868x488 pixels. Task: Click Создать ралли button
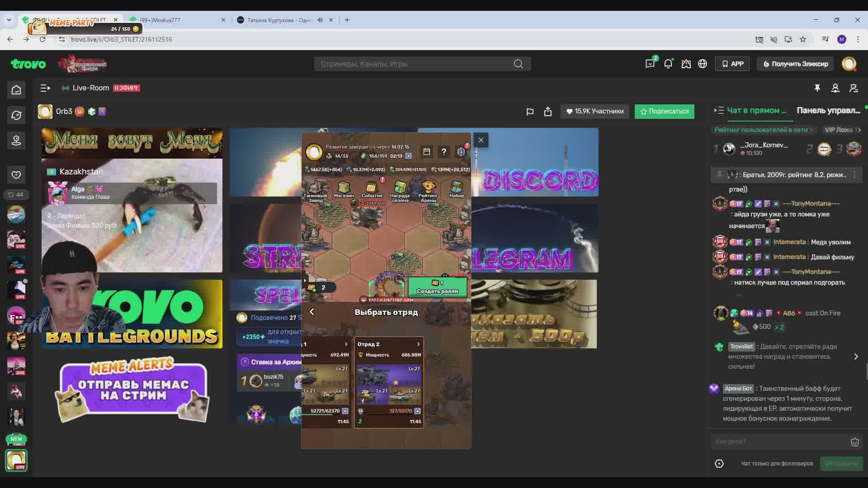pyautogui.click(x=437, y=287)
